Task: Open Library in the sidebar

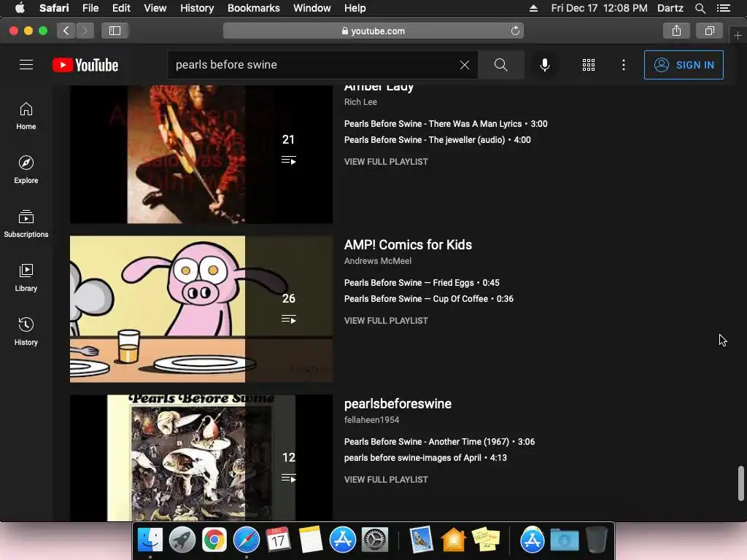Action: point(26,278)
